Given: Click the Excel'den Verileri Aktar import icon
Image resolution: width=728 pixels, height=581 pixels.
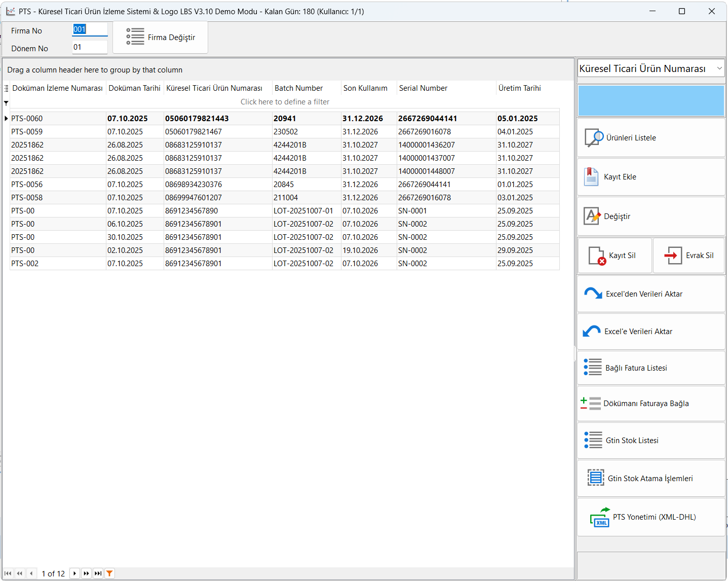Looking at the screenshot, I should click(x=593, y=294).
